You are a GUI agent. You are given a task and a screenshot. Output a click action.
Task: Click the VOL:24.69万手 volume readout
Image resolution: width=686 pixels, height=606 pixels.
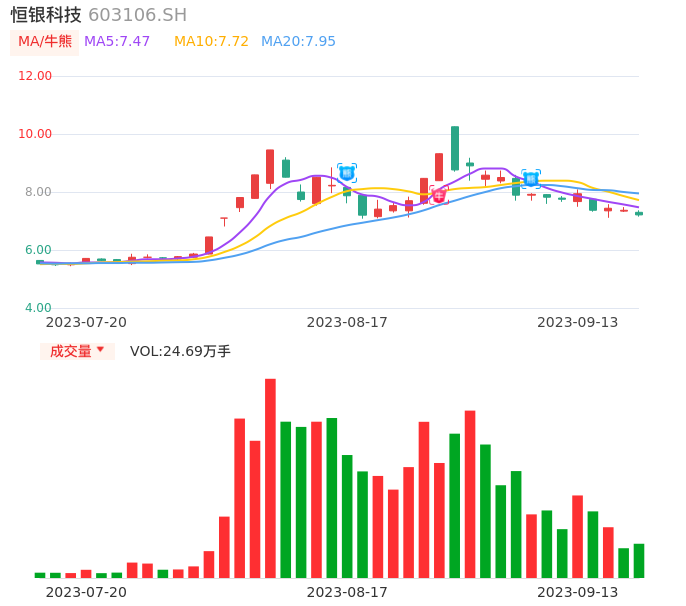pyautogui.click(x=180, y=351)
